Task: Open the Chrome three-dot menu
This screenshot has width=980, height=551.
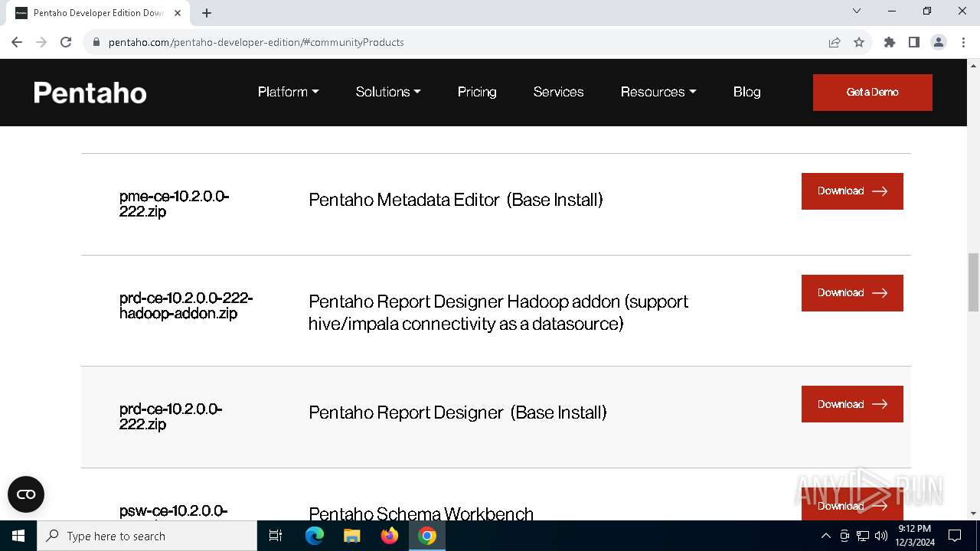Action: coord(963,42)
